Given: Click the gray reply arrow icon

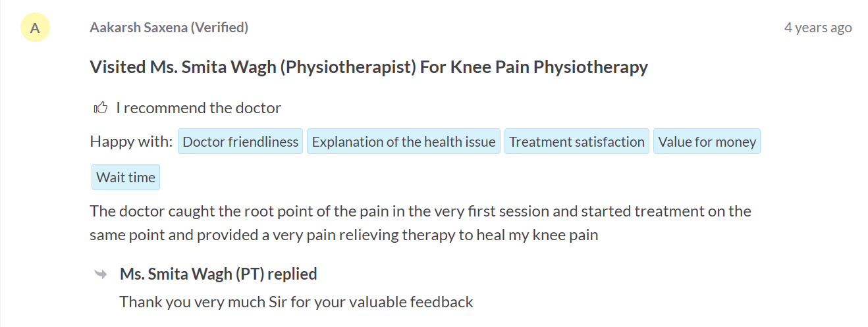Looking at the screenshot, I should pos(101,274).
